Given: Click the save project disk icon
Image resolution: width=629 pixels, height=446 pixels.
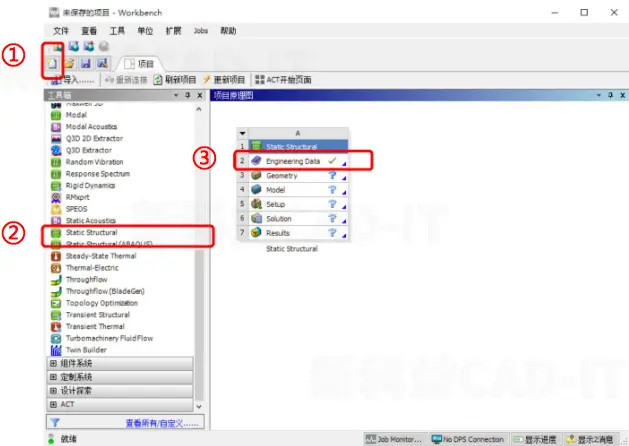Looking at the screenshot, I should 85,63.
